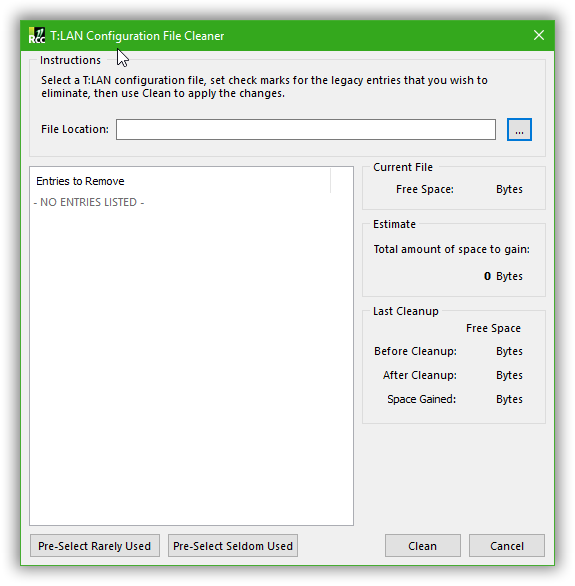Click the File Location label
Image resolution: width=575 pixels, height=586 pixels.
(x=75, y=129)
